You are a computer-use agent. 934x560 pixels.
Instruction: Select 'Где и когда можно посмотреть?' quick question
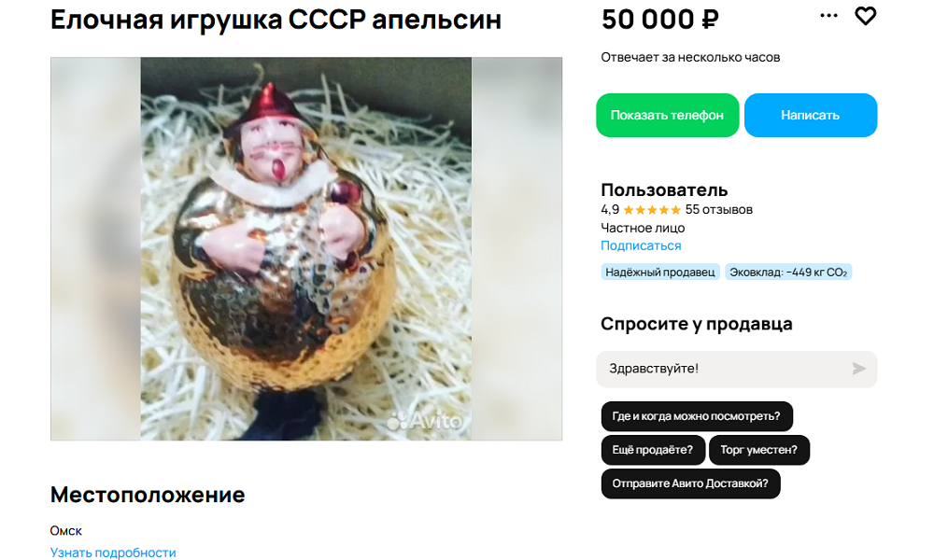coord(697,416)
